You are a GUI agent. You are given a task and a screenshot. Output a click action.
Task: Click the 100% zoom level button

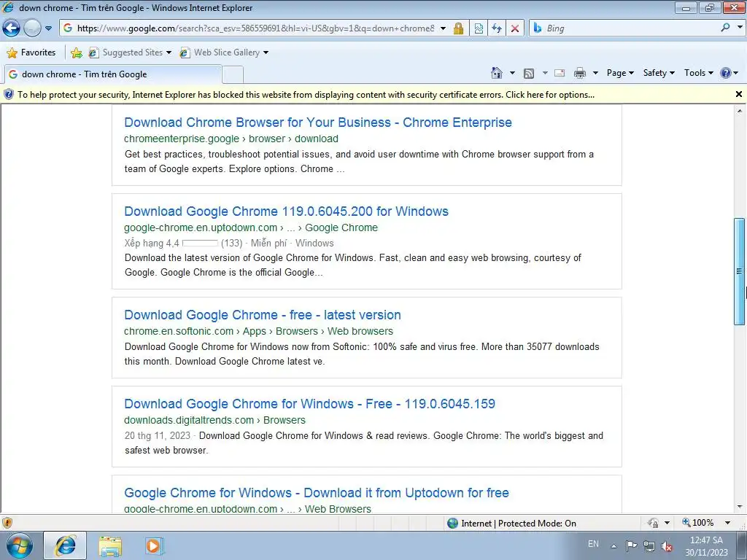[698, 523]
